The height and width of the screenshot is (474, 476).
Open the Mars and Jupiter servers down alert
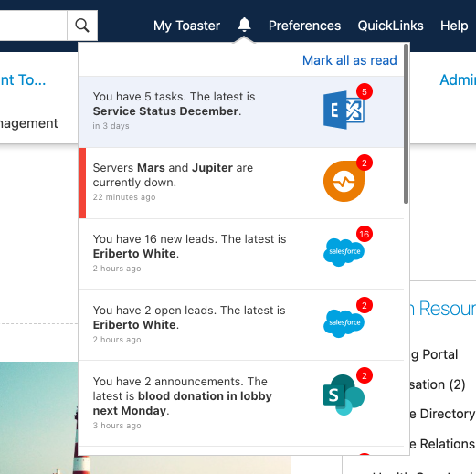click(x=241, y=183)
